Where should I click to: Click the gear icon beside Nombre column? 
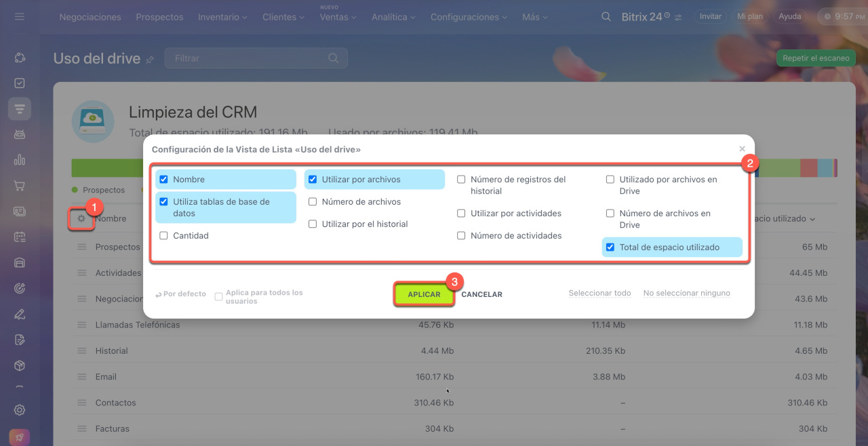pyautogui.click(x=81, y=218)
